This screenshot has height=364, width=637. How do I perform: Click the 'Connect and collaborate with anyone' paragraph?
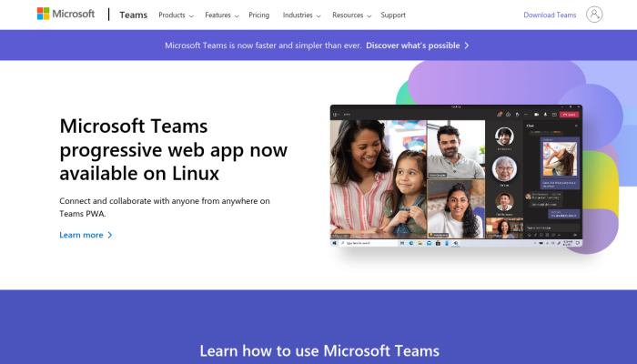pyautogui.click(x=165, y=207)
